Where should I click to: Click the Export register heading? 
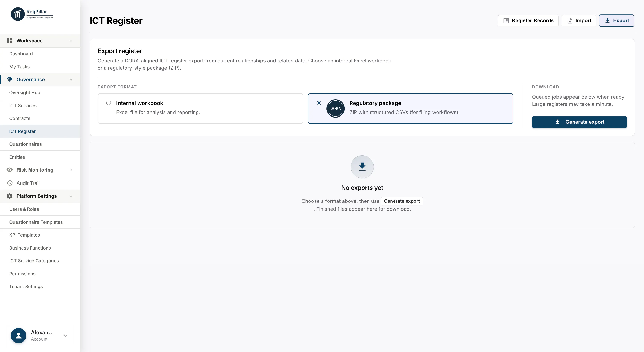pyautogui.click(x=120, y=51)
